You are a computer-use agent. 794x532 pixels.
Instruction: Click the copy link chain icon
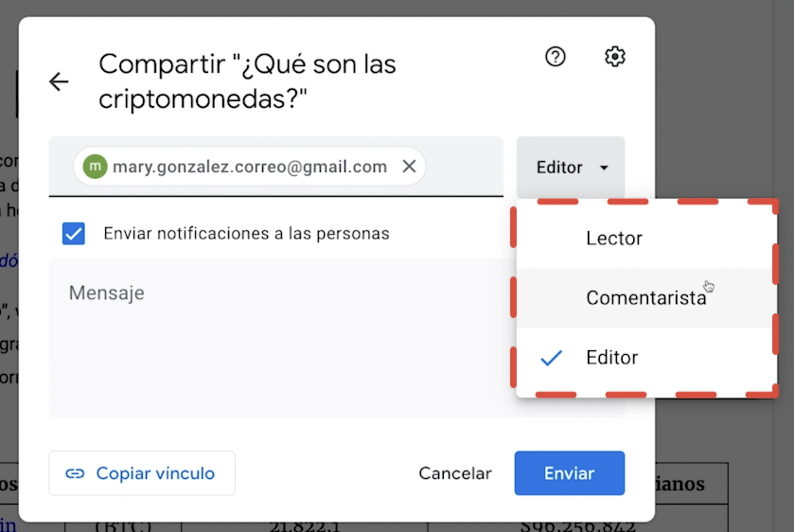[76, 473]
